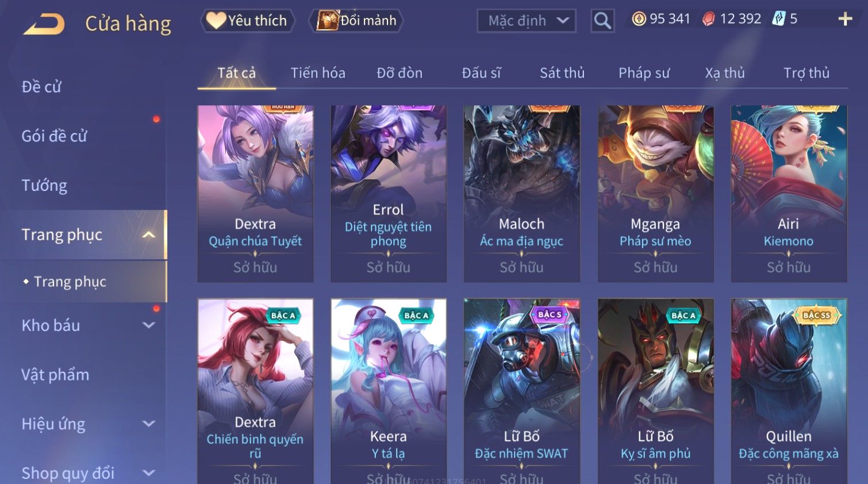868x484 pixels.
Task: Tap the red ruby currency icon
Action: point(709,19)
